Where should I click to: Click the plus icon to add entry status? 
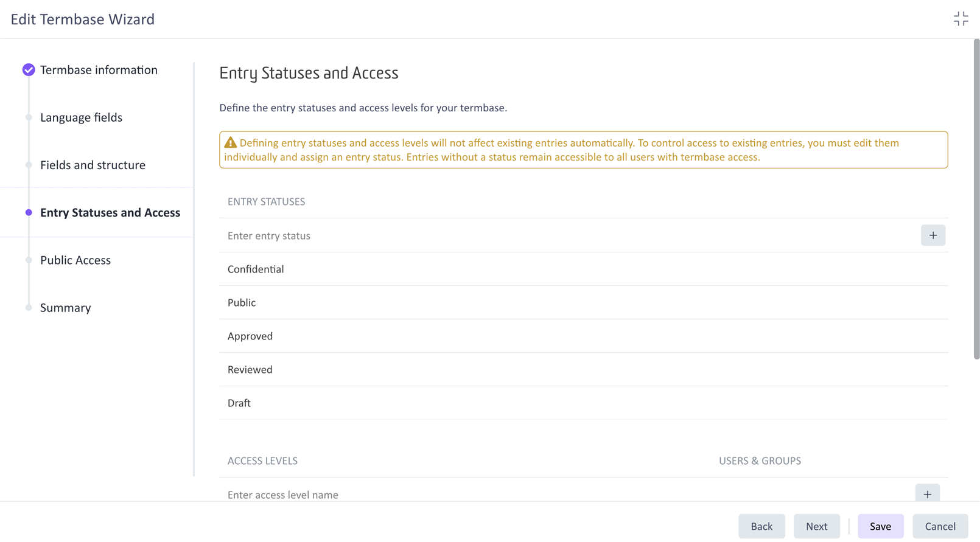933,235
